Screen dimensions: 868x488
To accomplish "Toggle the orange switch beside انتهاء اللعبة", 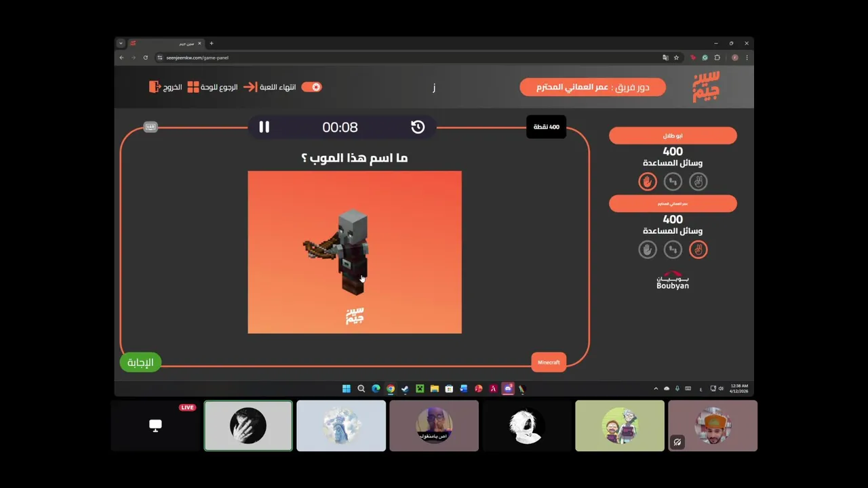I will [312, 87].
